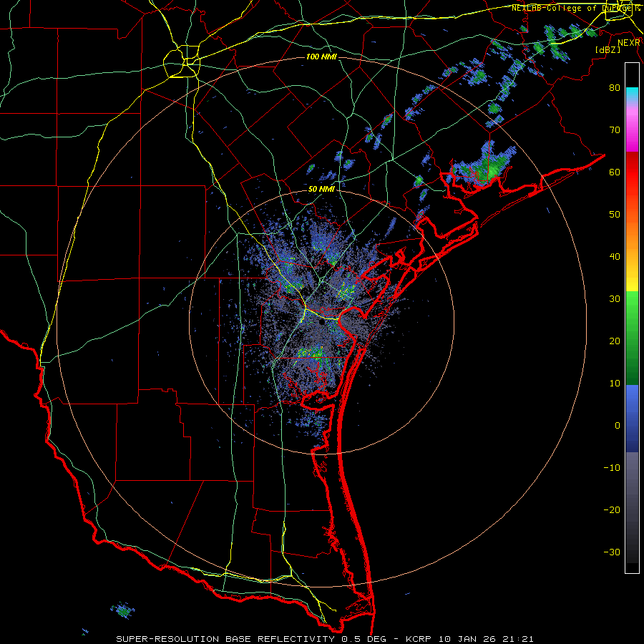Click the Super-Resolution Base Reflectivity caption

coord(325,639)
